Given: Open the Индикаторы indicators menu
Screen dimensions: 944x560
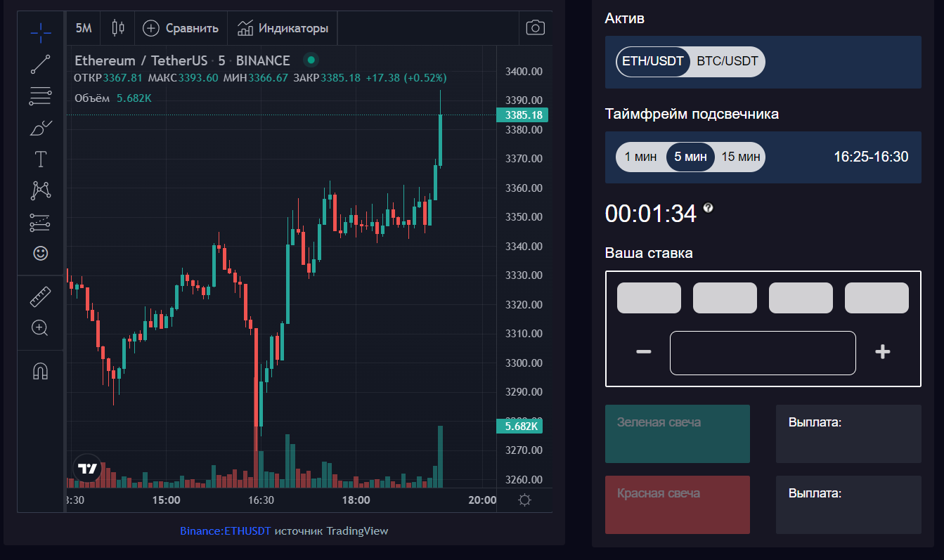Looking at the screenshot, I should tap(283, 28).
